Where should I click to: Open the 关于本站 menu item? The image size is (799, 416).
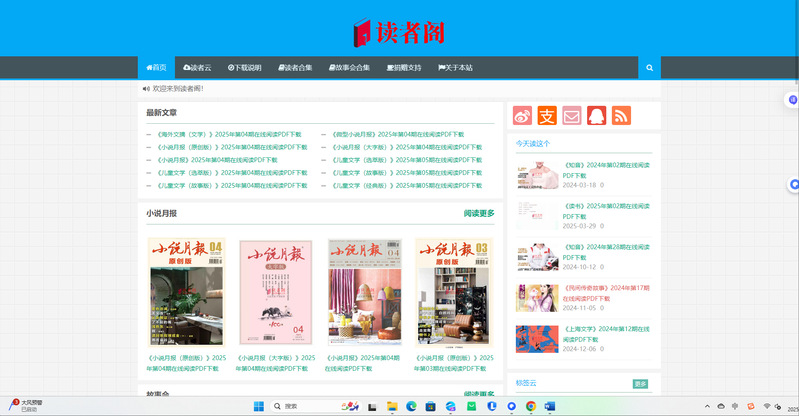pyautogui.click(x=455, y=67)
